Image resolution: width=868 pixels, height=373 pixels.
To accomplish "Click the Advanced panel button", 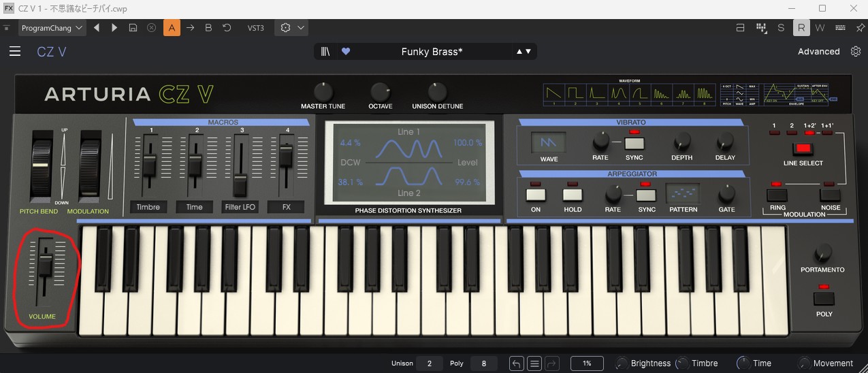I will tap(819, 51).
